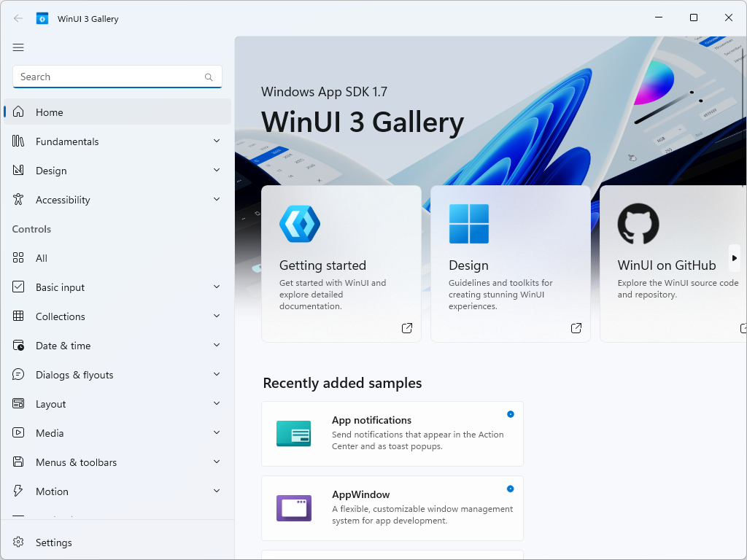747x560 pixels.
Task: Click the hamburger navigation menu icon
Action: (x=18, y=47)
